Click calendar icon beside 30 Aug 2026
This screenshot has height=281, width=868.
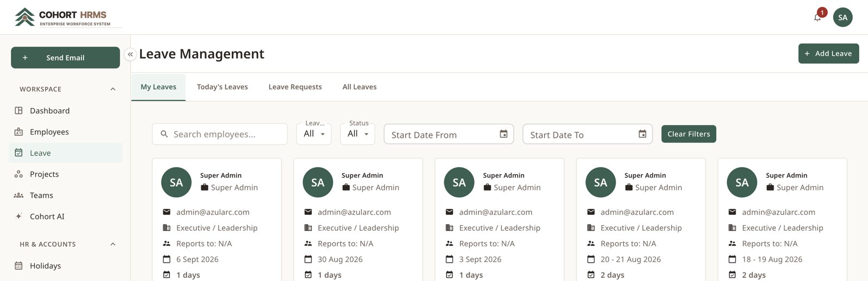tap(308, 259)
